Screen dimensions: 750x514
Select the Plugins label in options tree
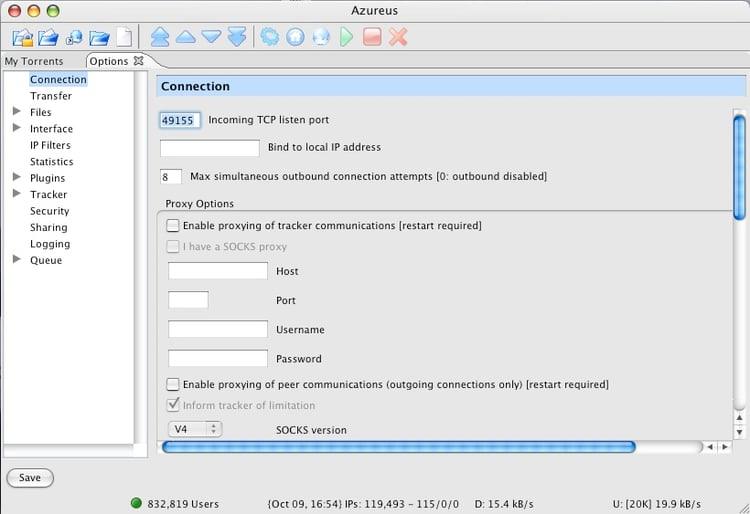(47, 178)
